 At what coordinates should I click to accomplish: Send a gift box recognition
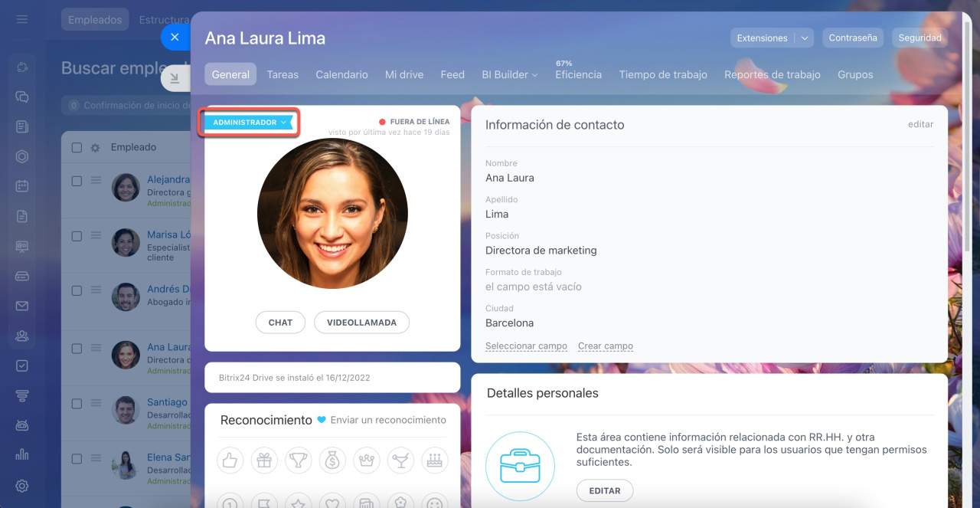(x=264, y=460)
